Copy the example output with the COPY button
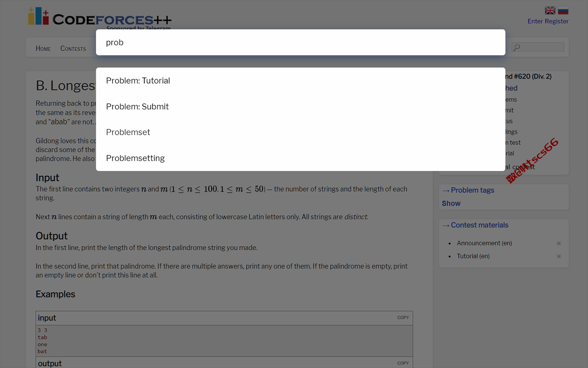The height and width of the screenshot is (368, 588). (403, 363)
